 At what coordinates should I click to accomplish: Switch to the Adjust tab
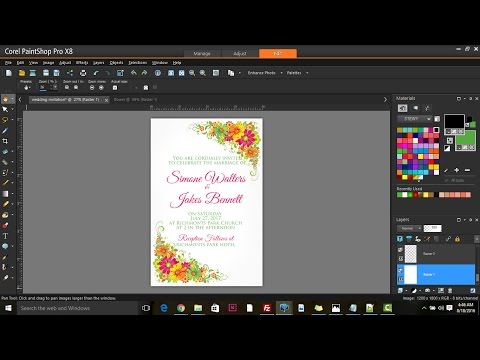point(240,53)
